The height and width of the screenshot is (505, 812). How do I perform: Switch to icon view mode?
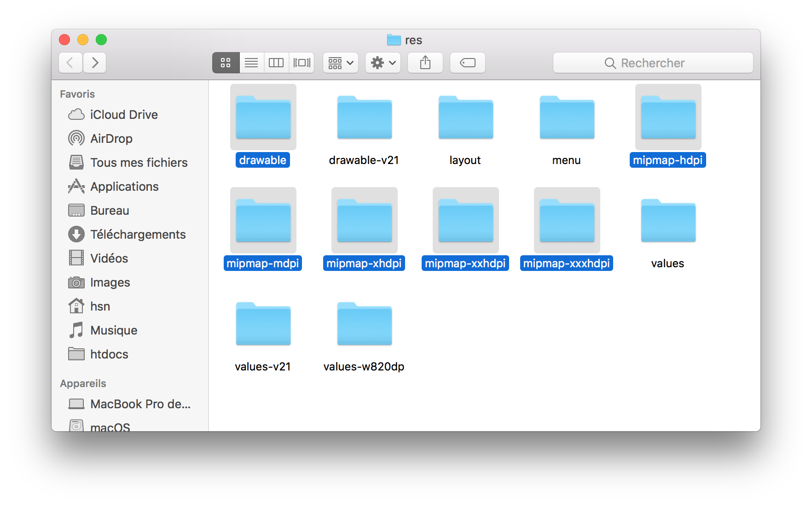[226, 63]
